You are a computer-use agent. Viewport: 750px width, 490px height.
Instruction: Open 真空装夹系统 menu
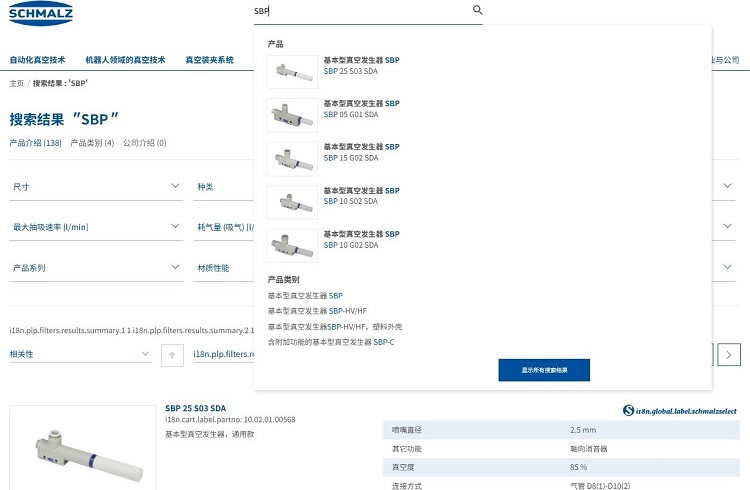(x=210, y=60)
